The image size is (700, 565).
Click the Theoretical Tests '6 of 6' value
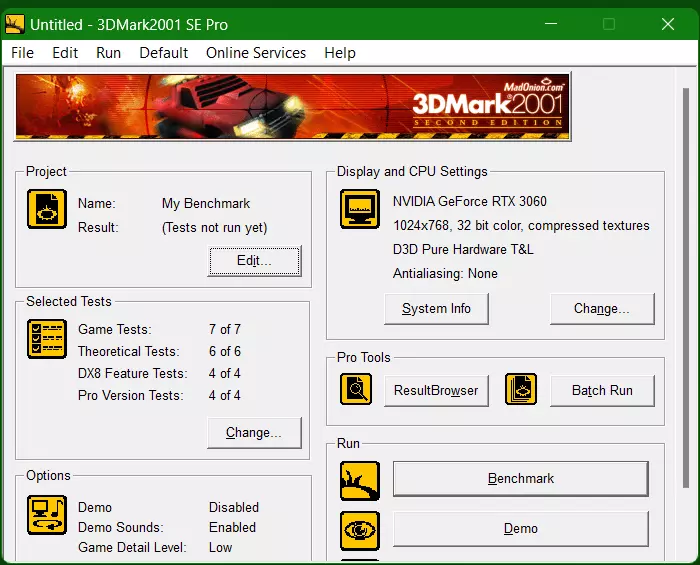(225, 351)
